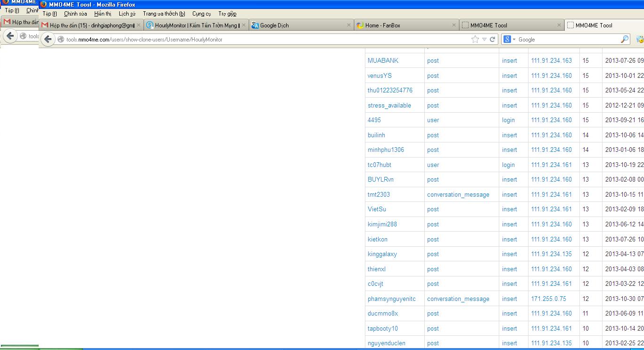Open phamsynguyenitc user link
Image resolution: width=644 pixels, height=350 pixels.
point(392,299)
